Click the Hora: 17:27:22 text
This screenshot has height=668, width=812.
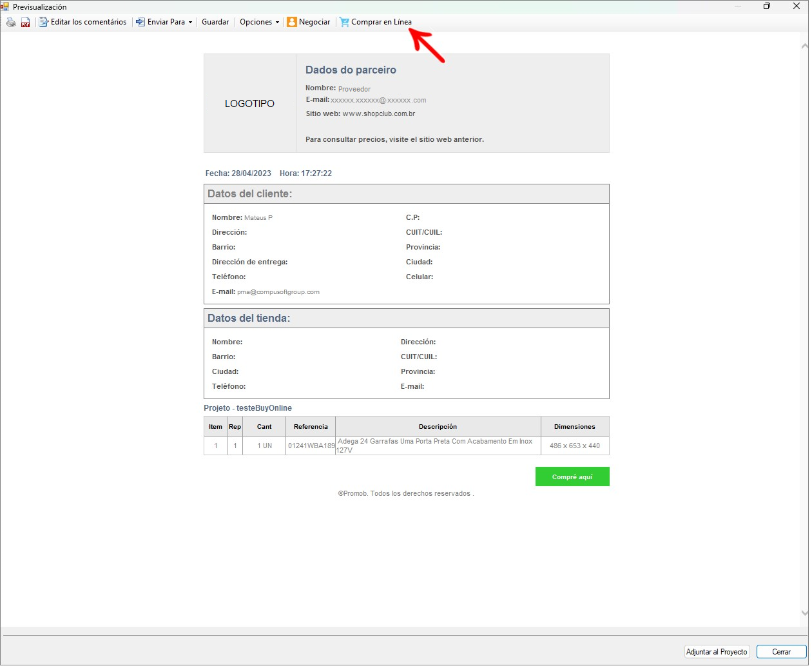pyautogui.click(x=306, y=173)
